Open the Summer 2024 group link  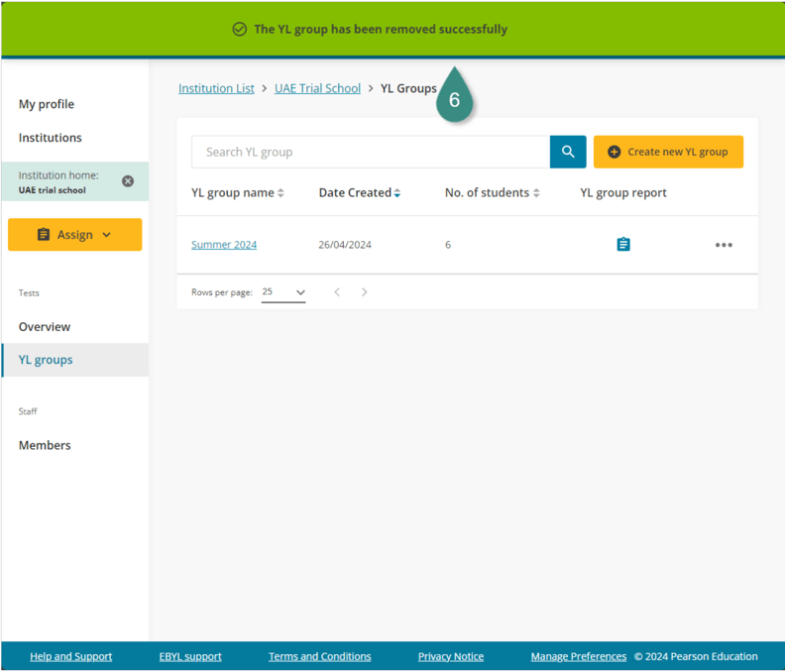pyautogui.click(x=224, y=245)
